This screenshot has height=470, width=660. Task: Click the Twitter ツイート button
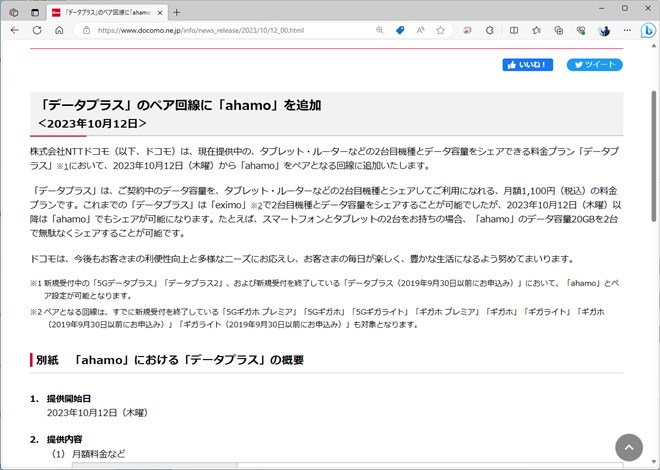594,65
